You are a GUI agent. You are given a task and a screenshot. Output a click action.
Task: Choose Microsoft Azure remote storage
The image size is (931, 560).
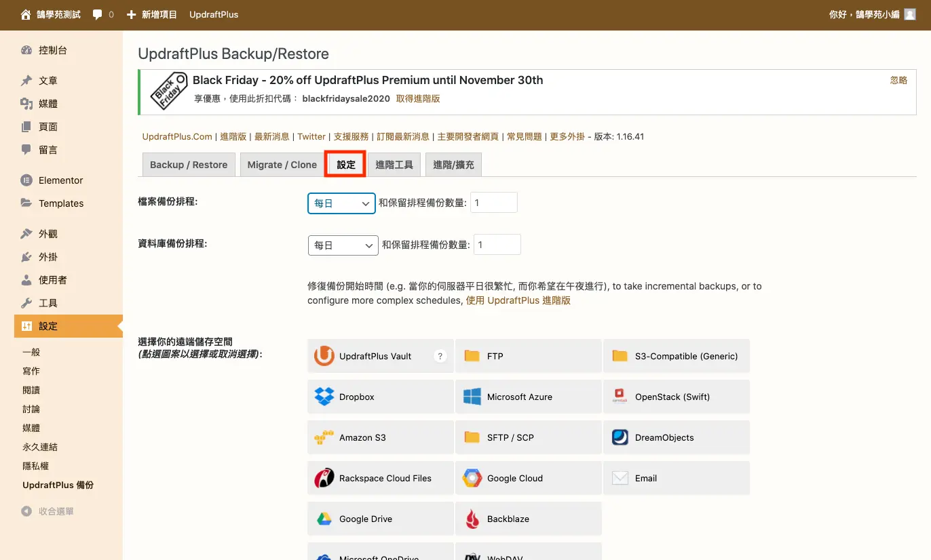click(x=529, y=397)
